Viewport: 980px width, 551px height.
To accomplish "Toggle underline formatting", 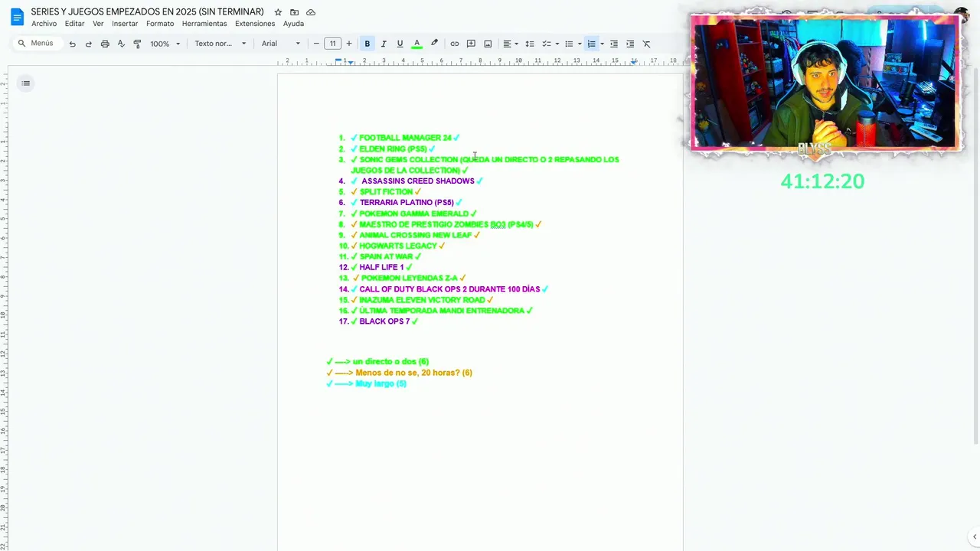I will pos(400,44).
